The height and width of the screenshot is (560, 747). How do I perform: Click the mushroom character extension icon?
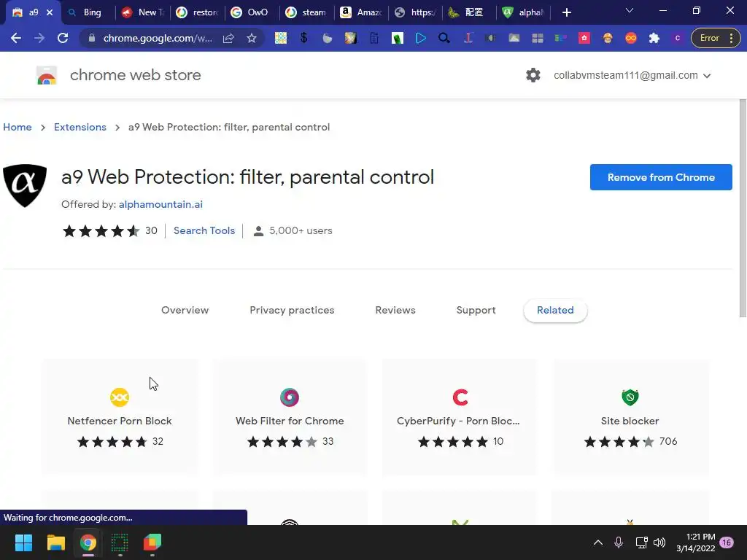click(x=608, y=38)
